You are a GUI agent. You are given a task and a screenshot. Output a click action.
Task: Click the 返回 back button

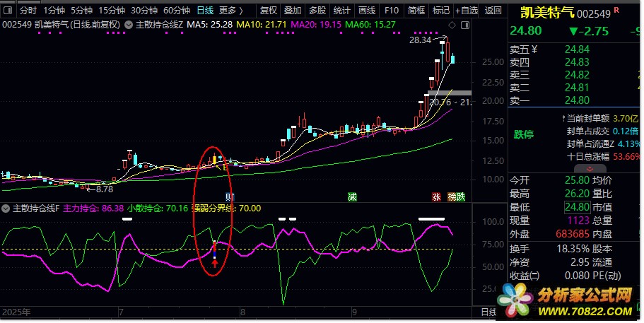(493, 11)
